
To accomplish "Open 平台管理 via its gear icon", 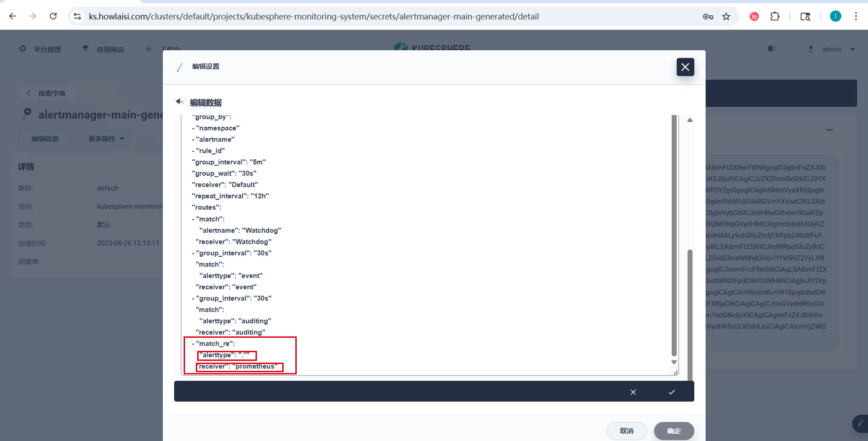I will [x=22, y=49].
